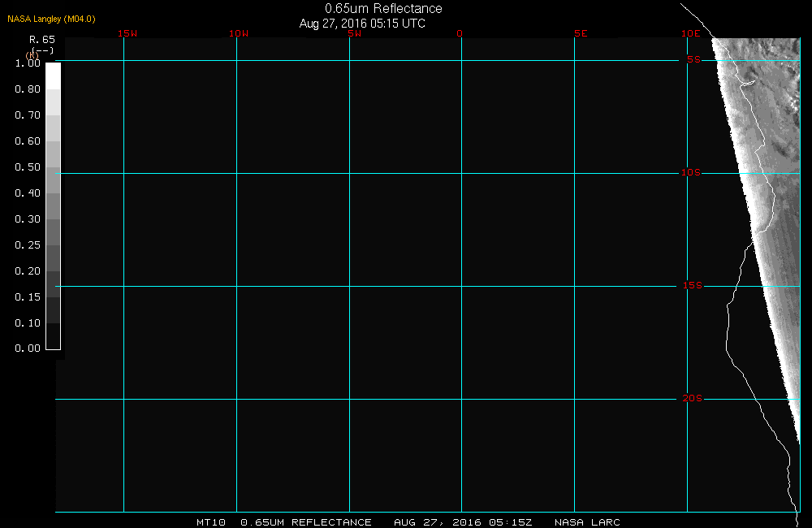Click the 0.10 colorbar value label
The image size is (812, 528).
point(28,322)
